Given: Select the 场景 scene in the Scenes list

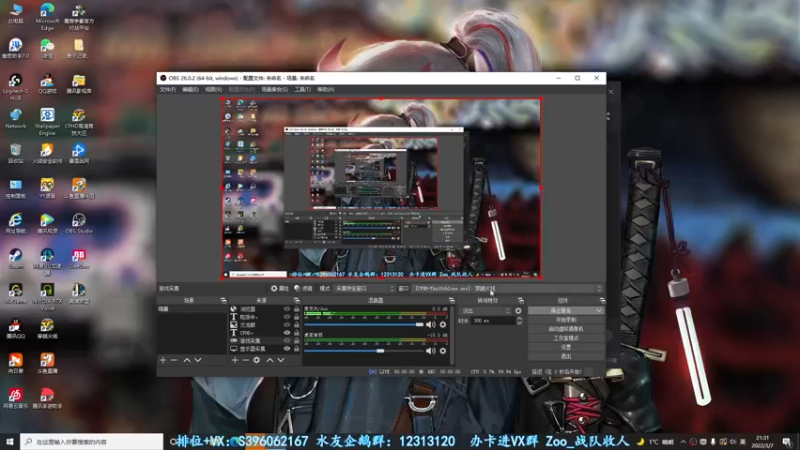Looking at the screenshot, I should (x=191, y=309).
